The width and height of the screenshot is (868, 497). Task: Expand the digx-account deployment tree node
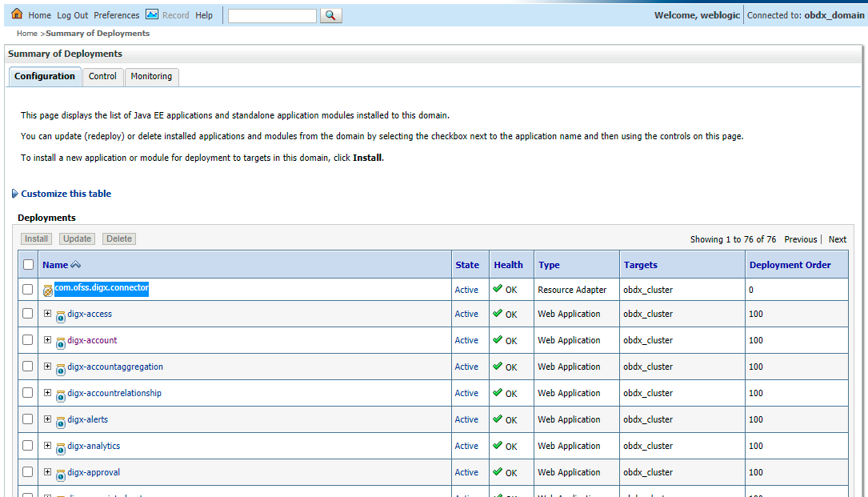pos(48,339)
